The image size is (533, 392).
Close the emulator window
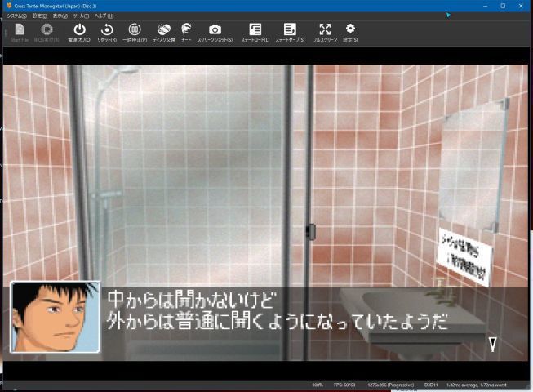521,6
